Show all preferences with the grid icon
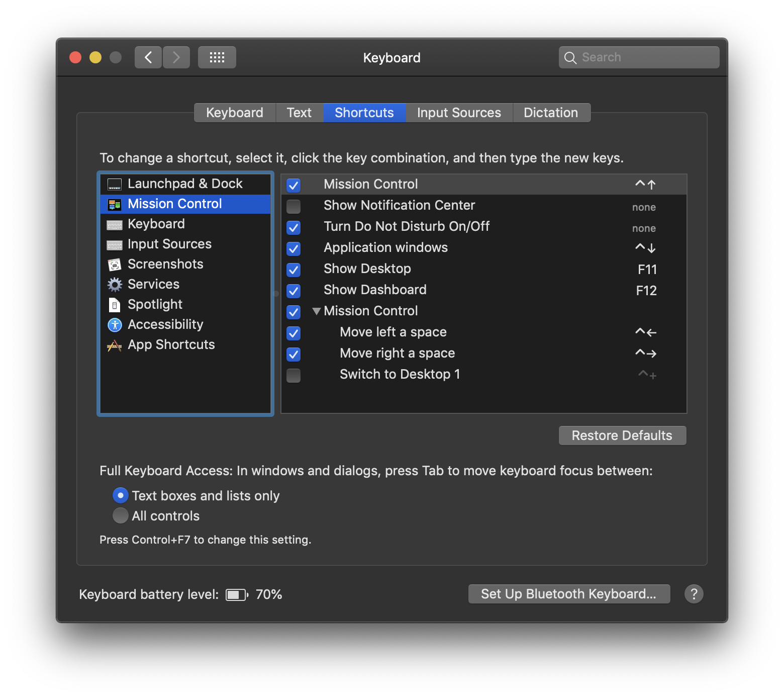Viewport: 784px width, 697px height. click(217, 57)
